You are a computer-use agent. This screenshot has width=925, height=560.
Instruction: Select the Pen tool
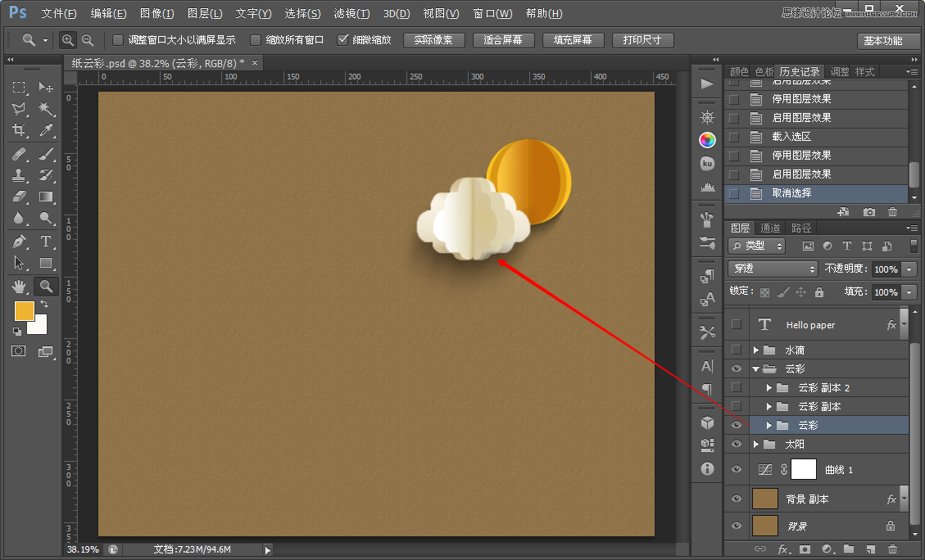click(19, 242)
